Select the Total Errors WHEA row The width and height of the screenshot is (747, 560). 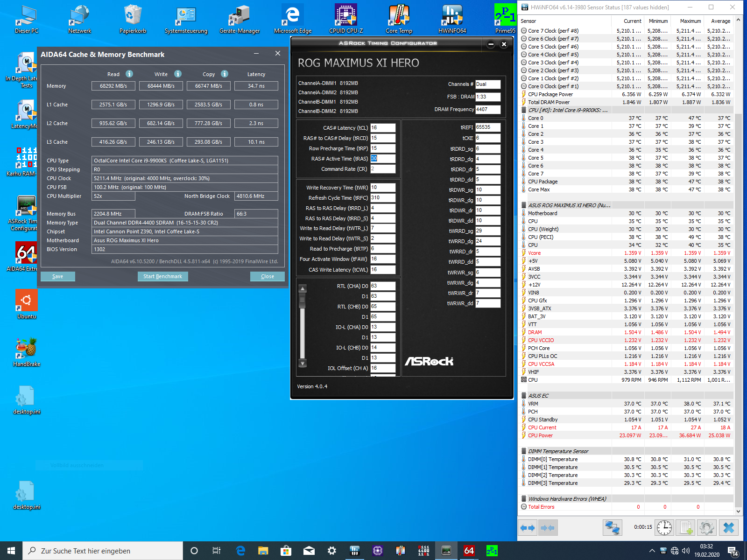(626, 507)
